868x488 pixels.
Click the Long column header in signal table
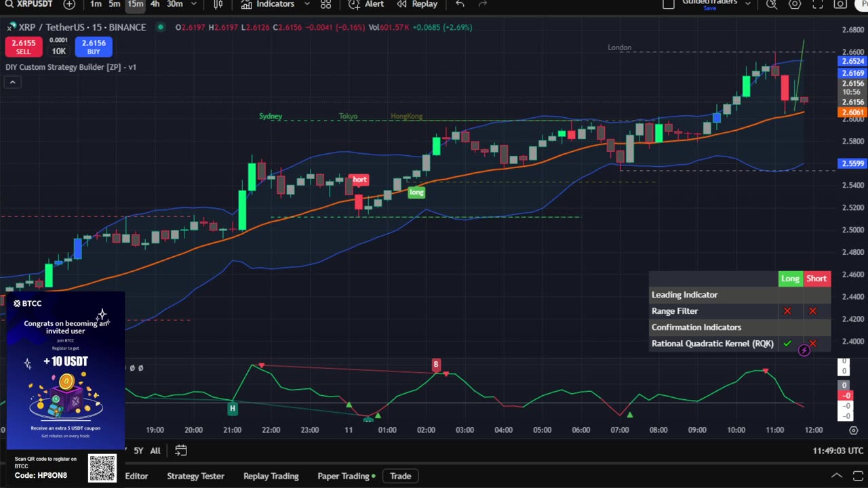point(790,279)
